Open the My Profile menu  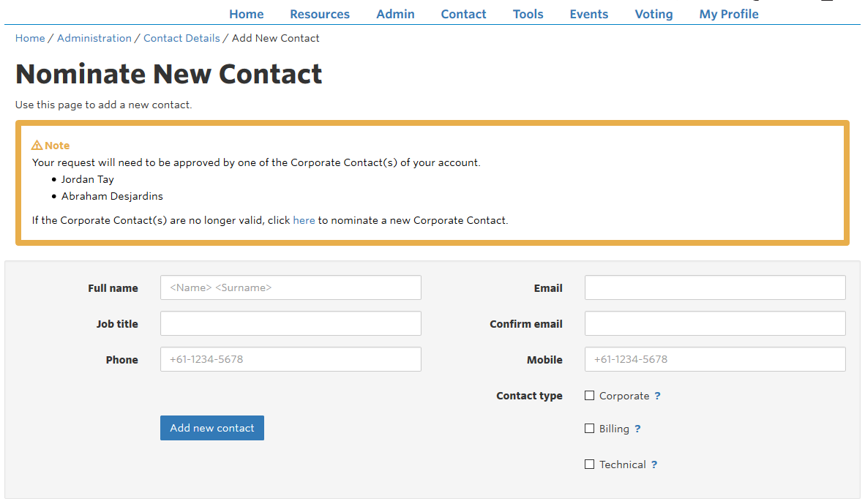[729, 15]
